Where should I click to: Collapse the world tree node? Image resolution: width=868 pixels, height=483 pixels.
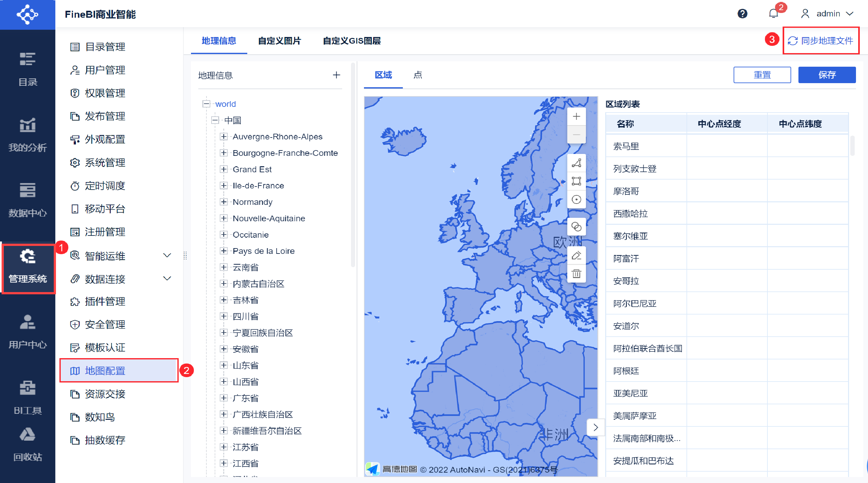click(x=206, y=104)
